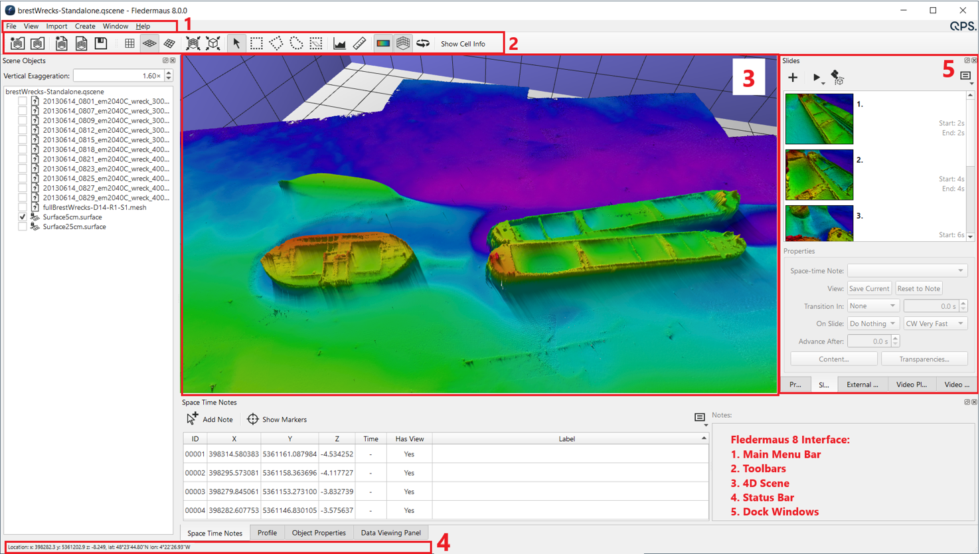Switch to the Object Properties tab
The height and width of the screenshot is (554, 980).
(319, 533)
